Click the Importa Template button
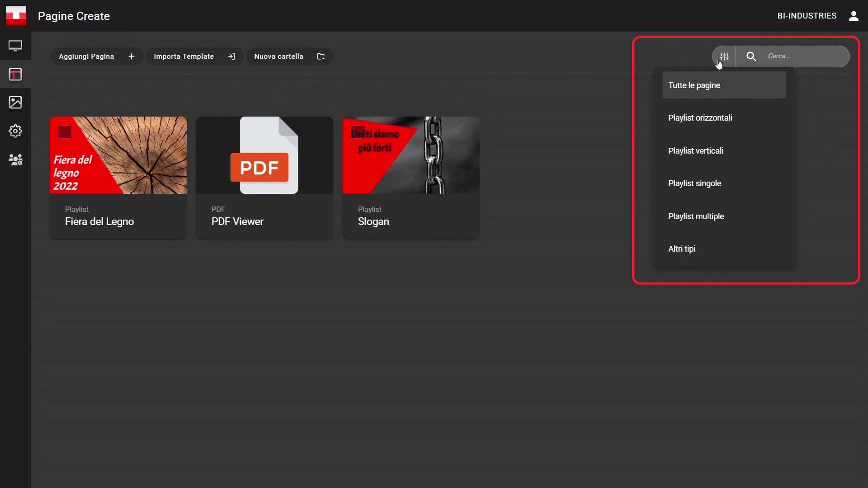Viewport: 868px width, 488px height. point(194,56)
